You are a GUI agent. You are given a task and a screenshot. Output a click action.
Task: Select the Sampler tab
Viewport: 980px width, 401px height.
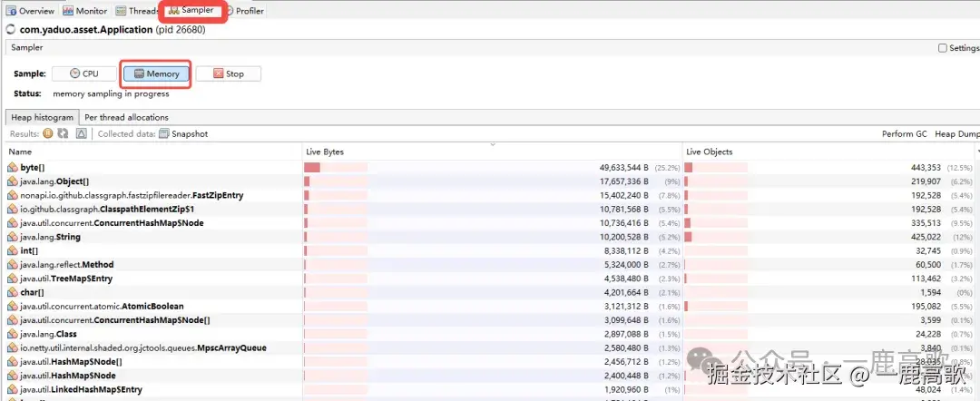click(x=191, y=11)
